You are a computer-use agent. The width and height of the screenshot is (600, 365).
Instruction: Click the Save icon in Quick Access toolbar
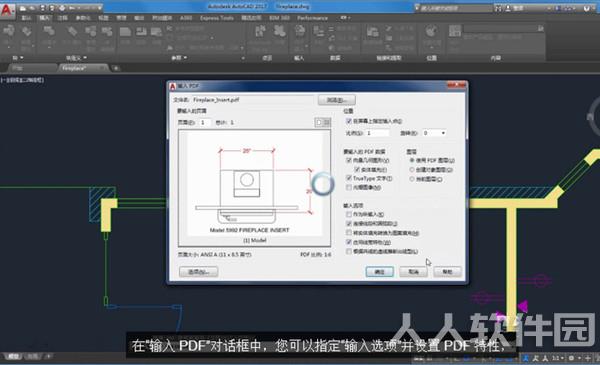[x=42, y=8]
